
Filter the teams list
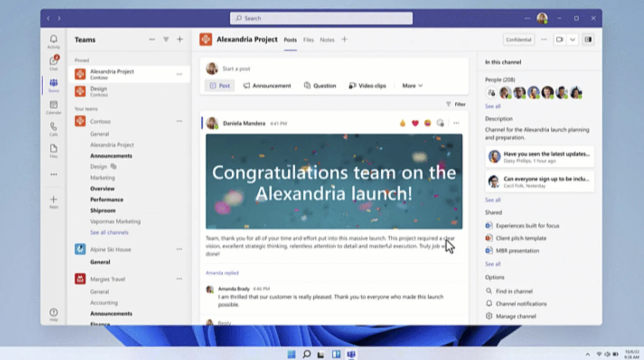(166, 39)
